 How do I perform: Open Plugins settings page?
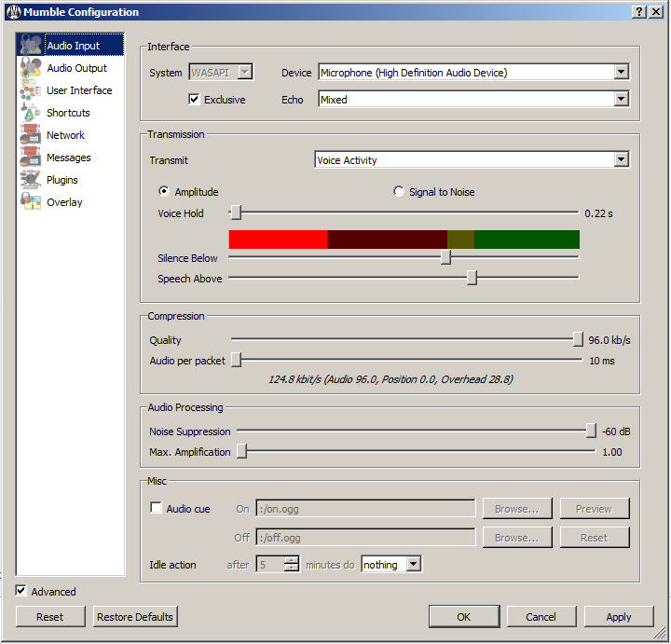tap(70, 180)
